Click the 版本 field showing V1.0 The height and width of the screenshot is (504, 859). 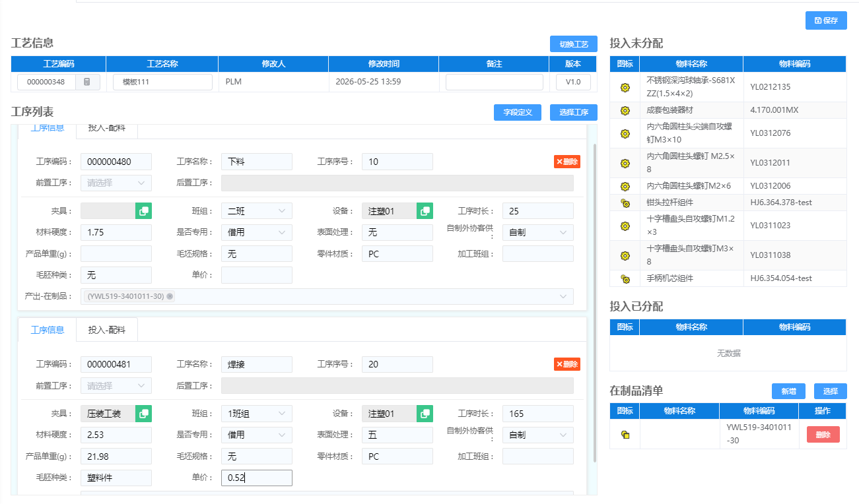tap(574, 82)
